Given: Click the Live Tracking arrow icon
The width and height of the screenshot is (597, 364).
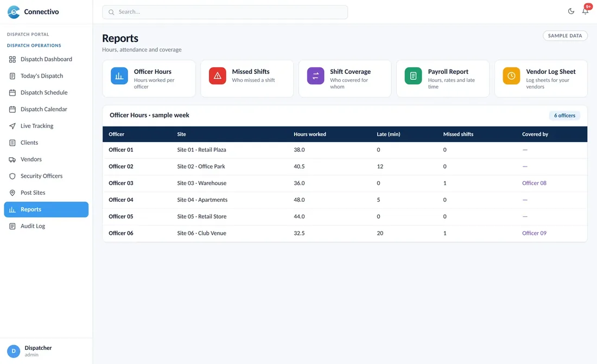Looking at the screenshot, I should click(12, 126).
